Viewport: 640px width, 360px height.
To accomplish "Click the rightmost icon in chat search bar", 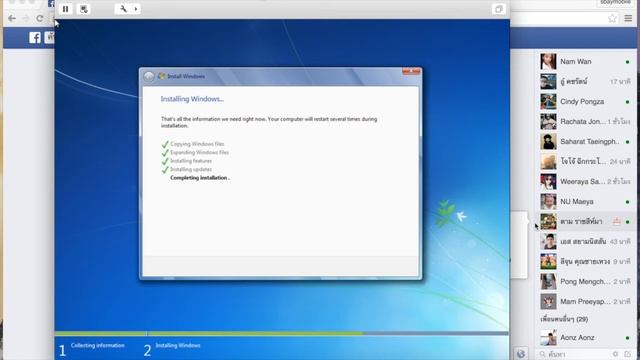I will coord(628,354).
